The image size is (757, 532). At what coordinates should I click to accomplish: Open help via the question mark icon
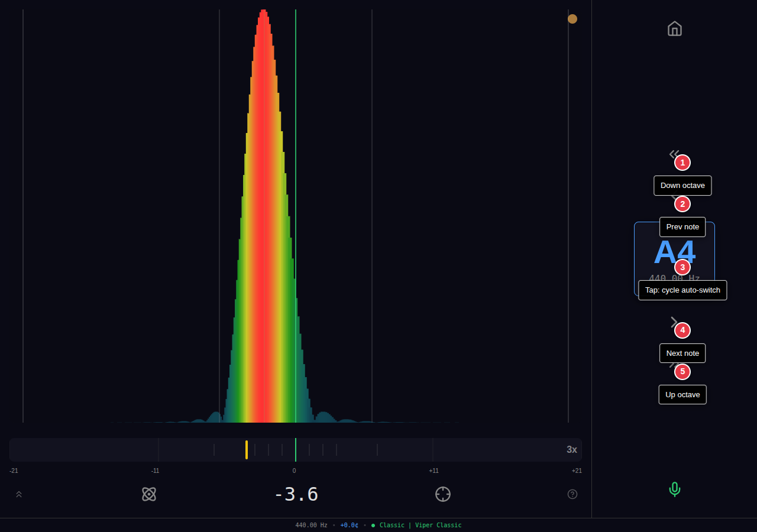pyautogui.click(x=572, y=494)
